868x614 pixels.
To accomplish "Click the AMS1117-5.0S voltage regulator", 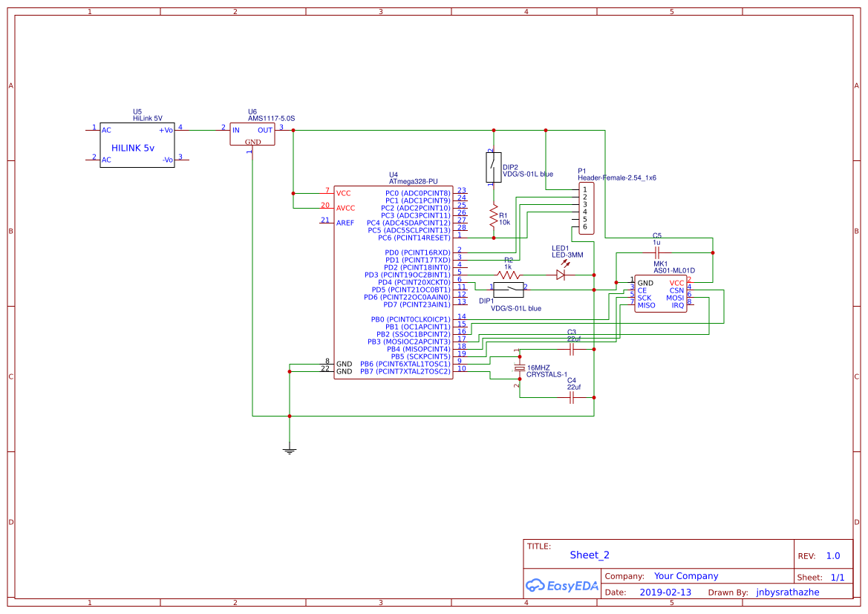I will (252, 134).
